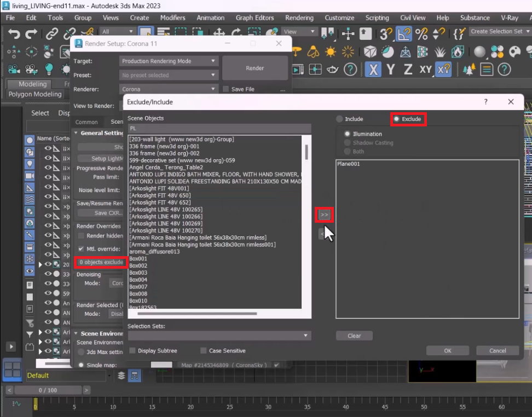Image resolution: width=532 pixels, height=417 pixels.
Task: Switch to the Common tab in Render Setup
Action: [x=86, y=122]
